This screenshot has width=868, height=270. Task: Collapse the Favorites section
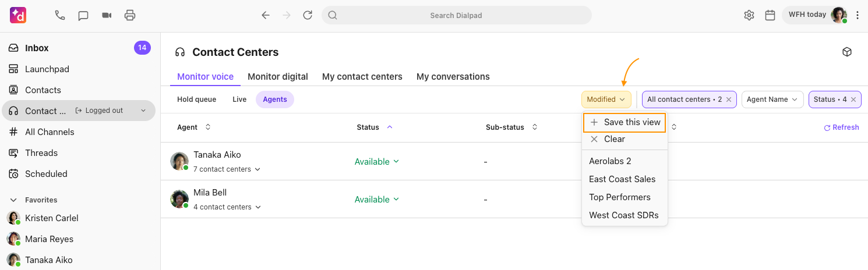tap(13, 200)
